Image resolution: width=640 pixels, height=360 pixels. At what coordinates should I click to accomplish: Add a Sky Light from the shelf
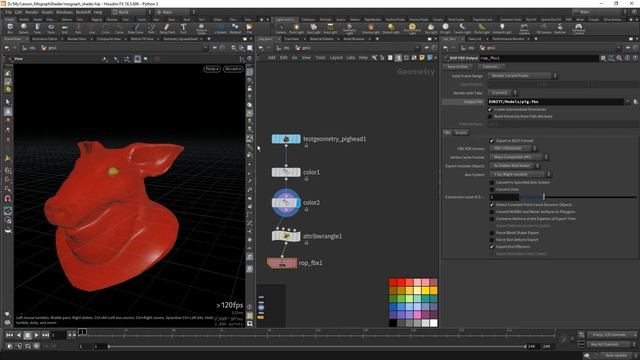pos(431,29)
